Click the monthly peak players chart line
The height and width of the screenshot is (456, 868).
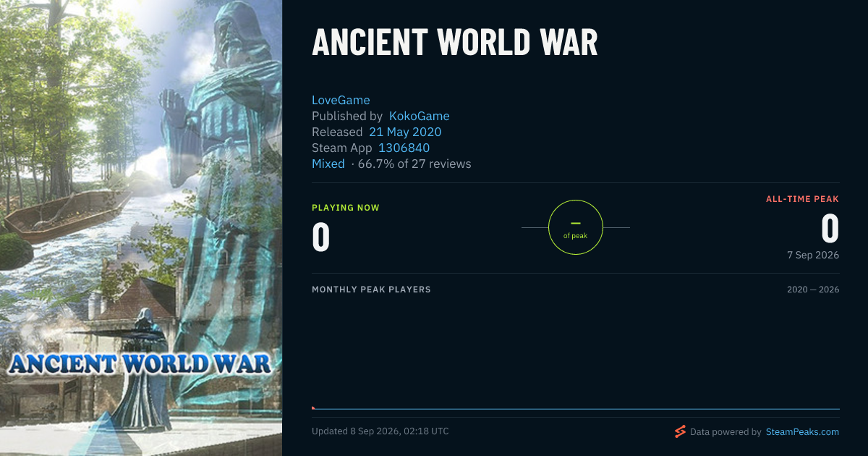576,409
